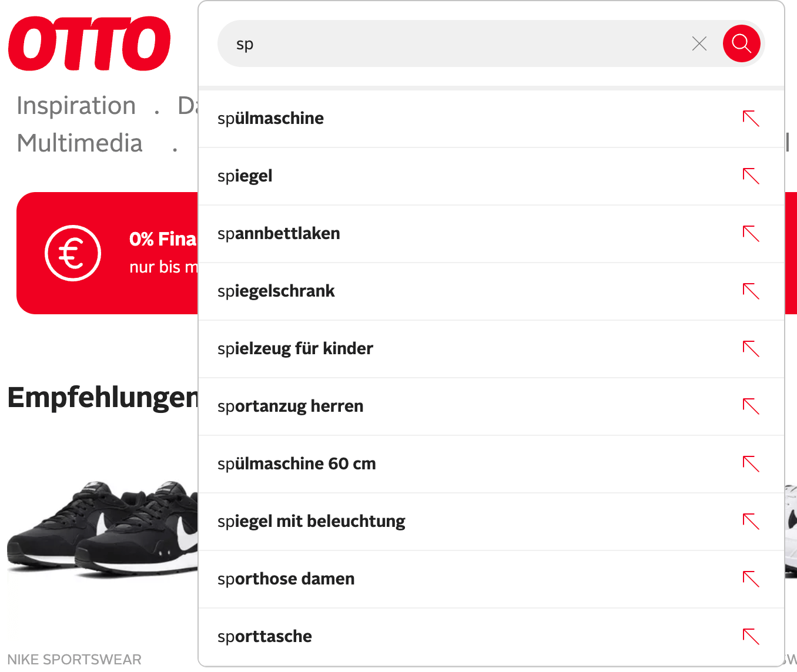Click arrow icon beside spiegel suggestion

tap(751, 176)
